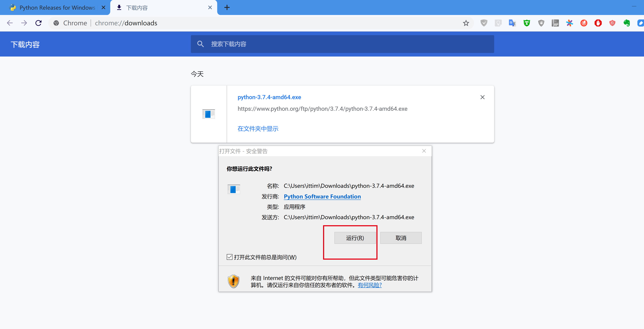Open the Google Translate extension

click(512, 23)
